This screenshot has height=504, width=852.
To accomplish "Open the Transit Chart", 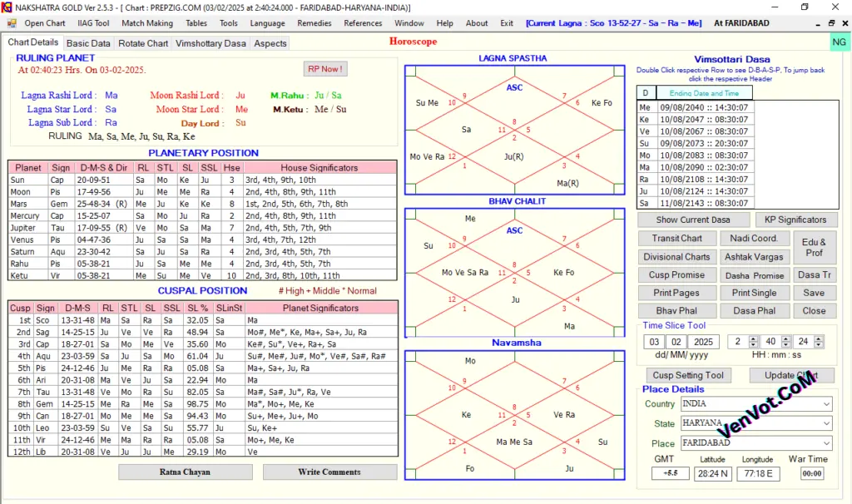I will click(676, 238).
